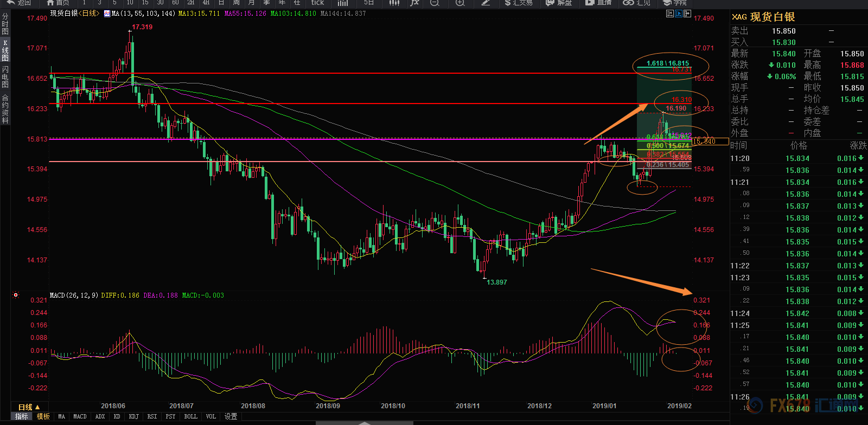
Task: Click the 11:24 tick row price 15.842
Action: (x=797, y=313)
